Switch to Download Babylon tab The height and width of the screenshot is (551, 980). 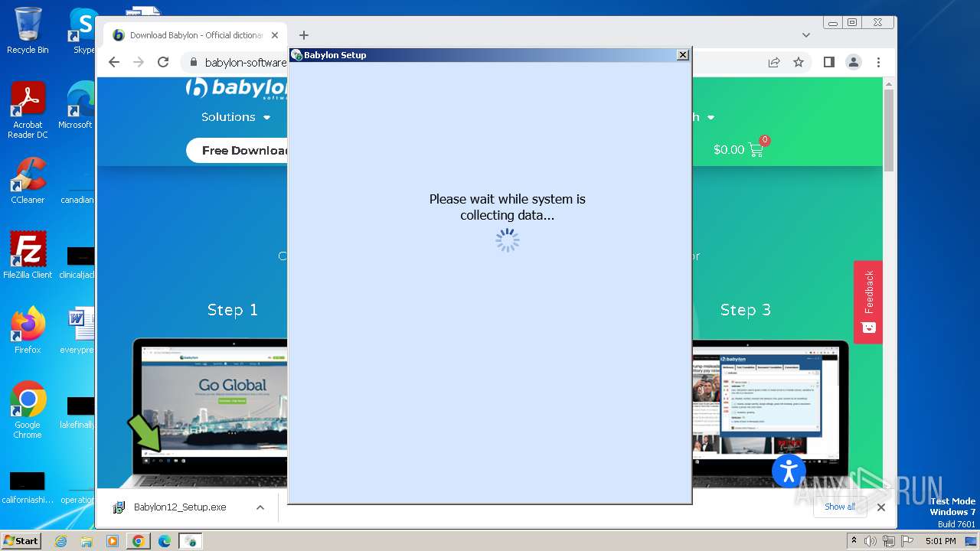(195, 35)
